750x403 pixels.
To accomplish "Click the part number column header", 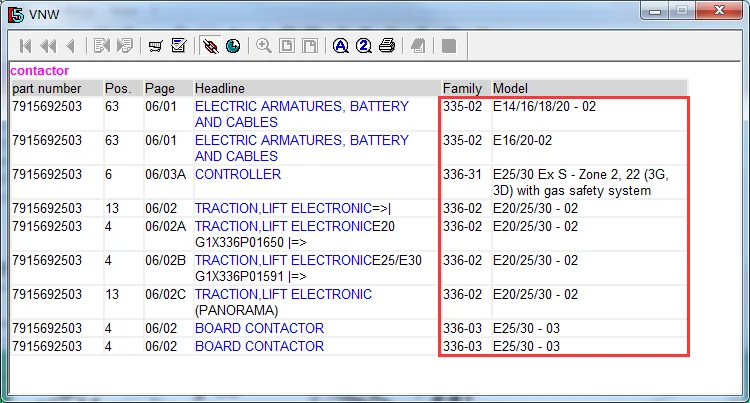I will click(46, 88).
